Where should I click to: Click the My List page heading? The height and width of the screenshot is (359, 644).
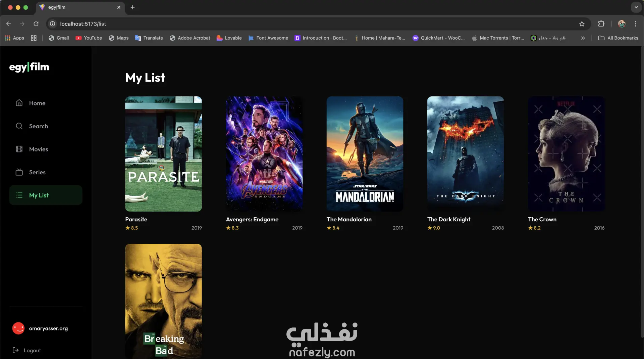pos(145,78)
